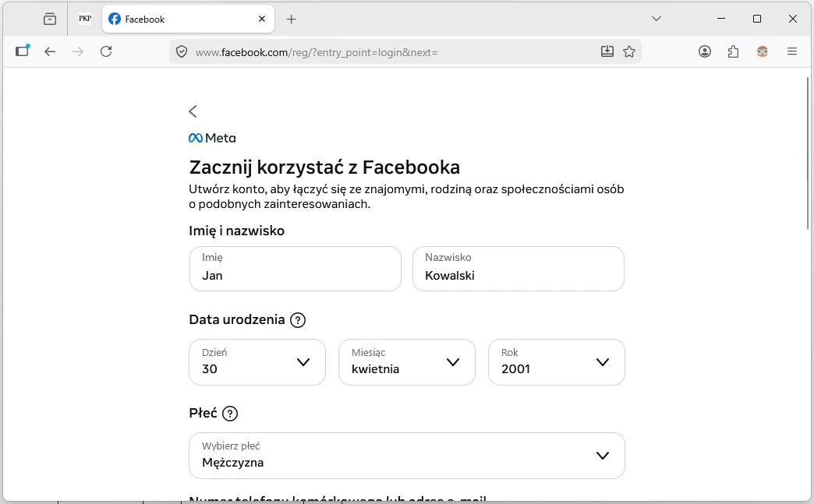Image resolution: width=814 pixels, height=504 pixels.
Task: Click the browser back arrow
Action: [50, 51]
